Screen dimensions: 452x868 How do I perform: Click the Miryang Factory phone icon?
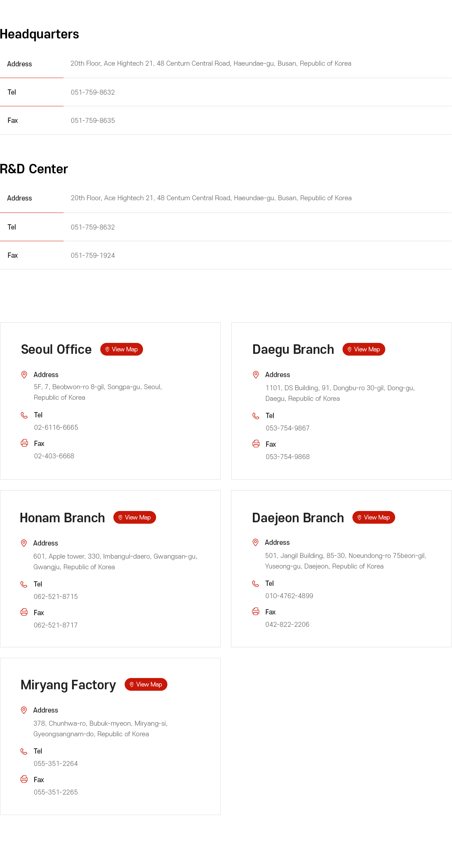point(24,751)
